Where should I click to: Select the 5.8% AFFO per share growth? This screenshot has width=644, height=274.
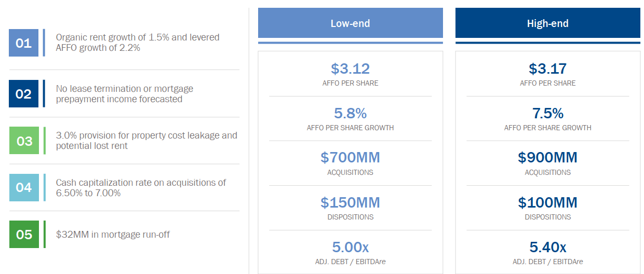350,114
